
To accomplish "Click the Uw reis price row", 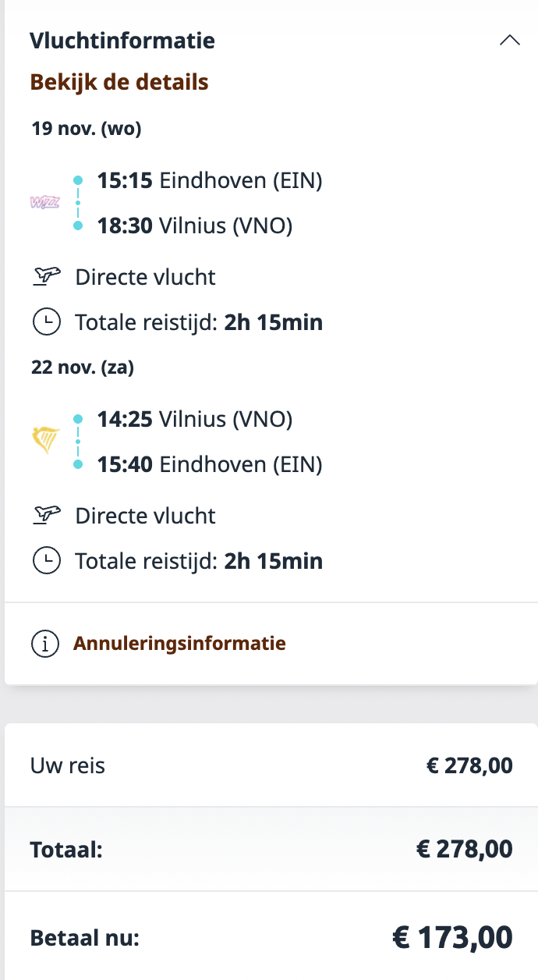I will tap(271, 765).
